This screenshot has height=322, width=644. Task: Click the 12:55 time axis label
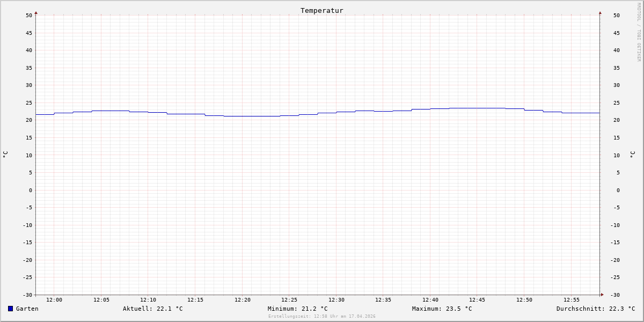coord(572,300)
